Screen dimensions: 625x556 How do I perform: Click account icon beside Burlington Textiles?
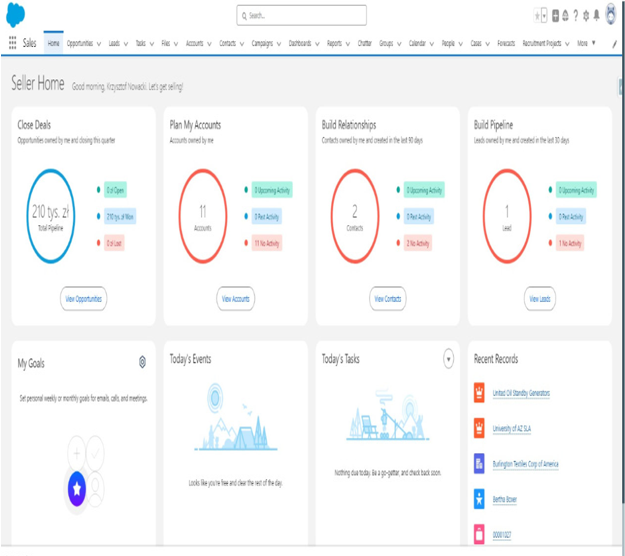pyautogui.click(x=479, y=464)
